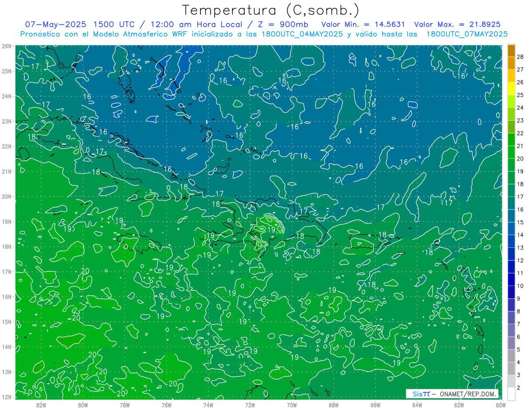532x411 pixels.
Task: Pick the dark blue color bar segment between 9 and 10
Action: (511, 293)
